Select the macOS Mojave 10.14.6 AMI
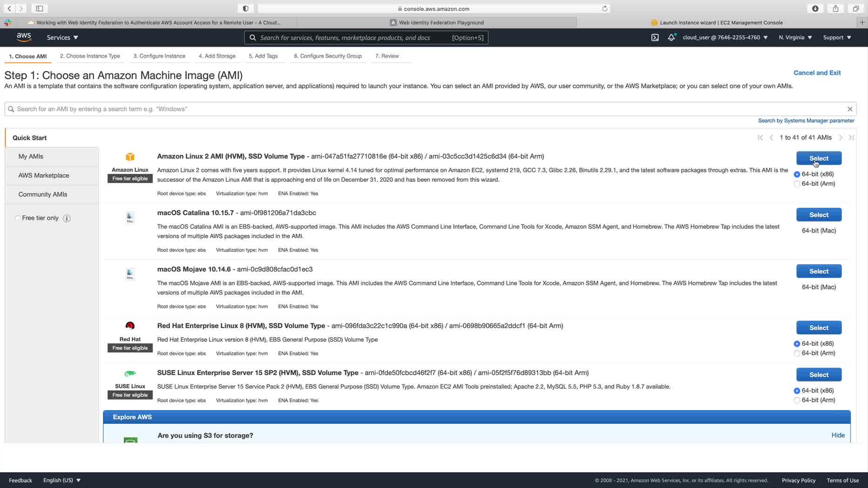The height and width of the screenshot is (488, 868). (x=819, y=271)
